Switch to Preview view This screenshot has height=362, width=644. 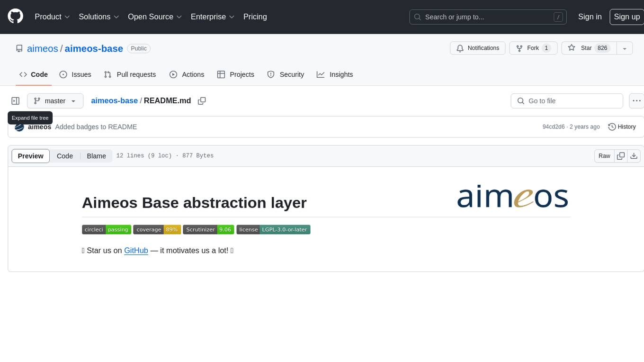31,156
